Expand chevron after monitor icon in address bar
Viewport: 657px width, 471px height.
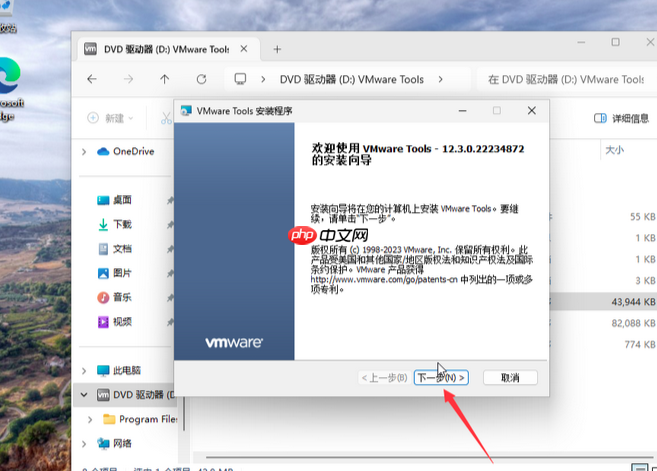click(263, 79)
